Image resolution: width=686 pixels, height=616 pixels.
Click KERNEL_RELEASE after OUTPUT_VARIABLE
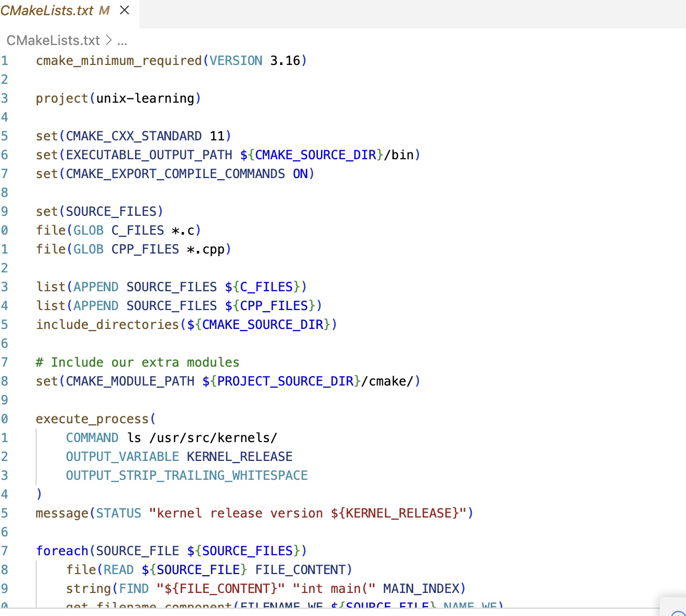[240, 457]
